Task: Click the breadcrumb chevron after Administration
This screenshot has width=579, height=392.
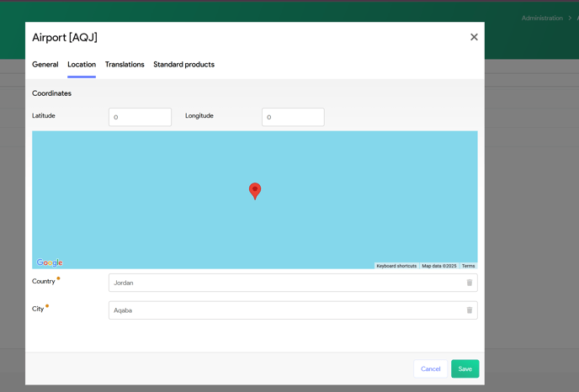Action: pos(570,18)
